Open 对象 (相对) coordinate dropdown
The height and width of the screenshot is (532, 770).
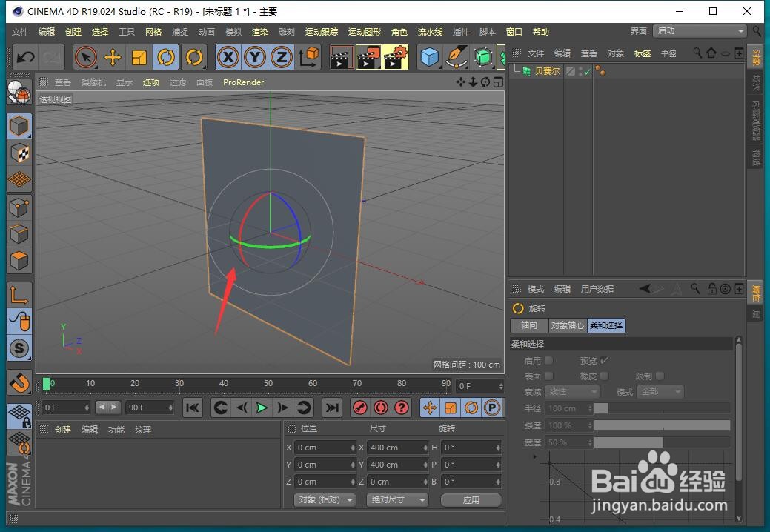[x=325, y=499]
